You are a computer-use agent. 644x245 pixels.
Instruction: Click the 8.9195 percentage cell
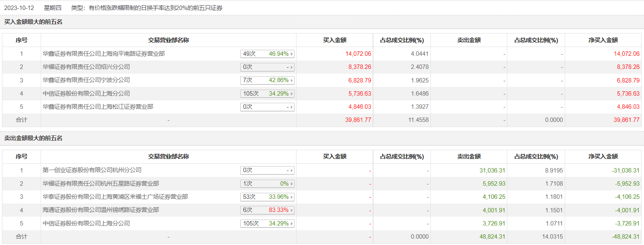pyautogui.click(x=554, y=171)
